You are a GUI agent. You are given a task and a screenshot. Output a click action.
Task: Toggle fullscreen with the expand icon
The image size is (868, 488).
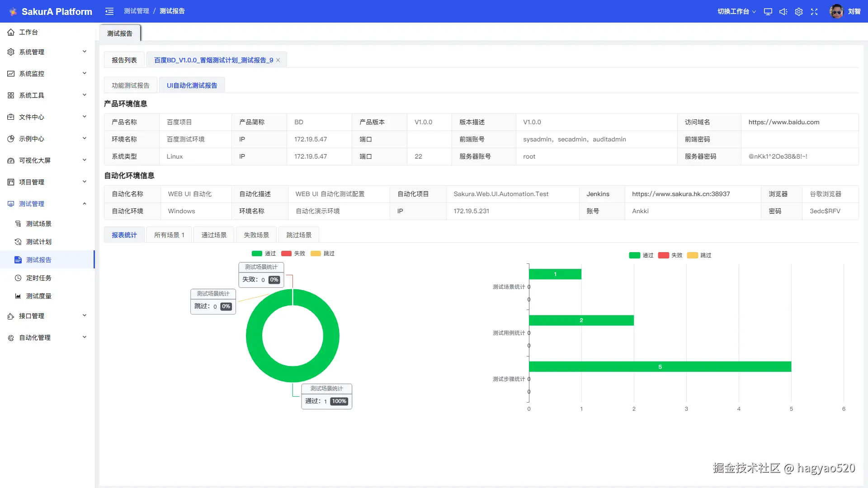coord(814,12)
